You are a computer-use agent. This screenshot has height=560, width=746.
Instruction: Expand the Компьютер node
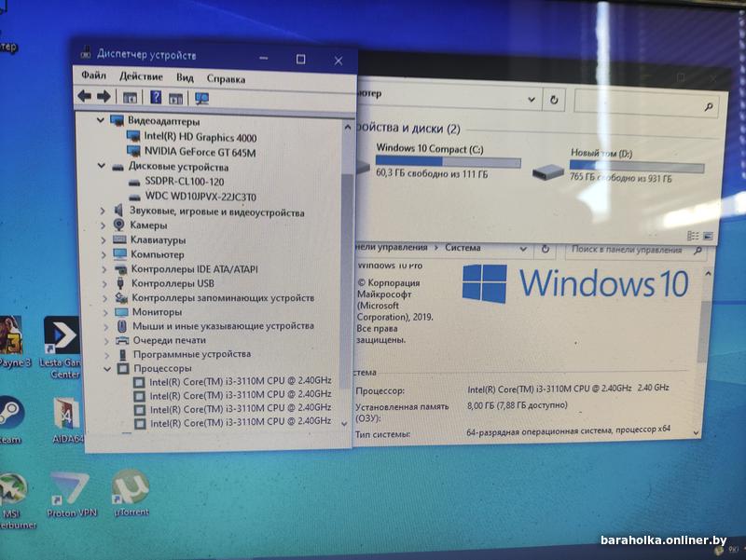[x=104, y=254]
